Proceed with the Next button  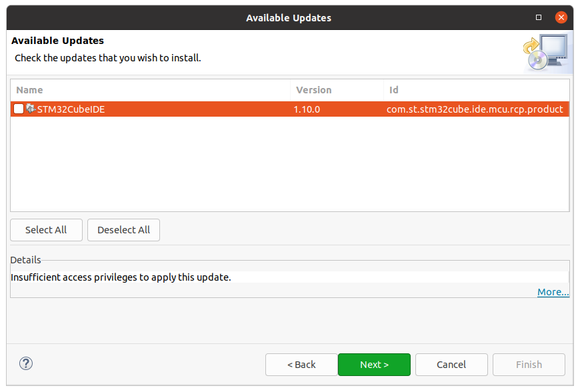(x=375, y=365)
